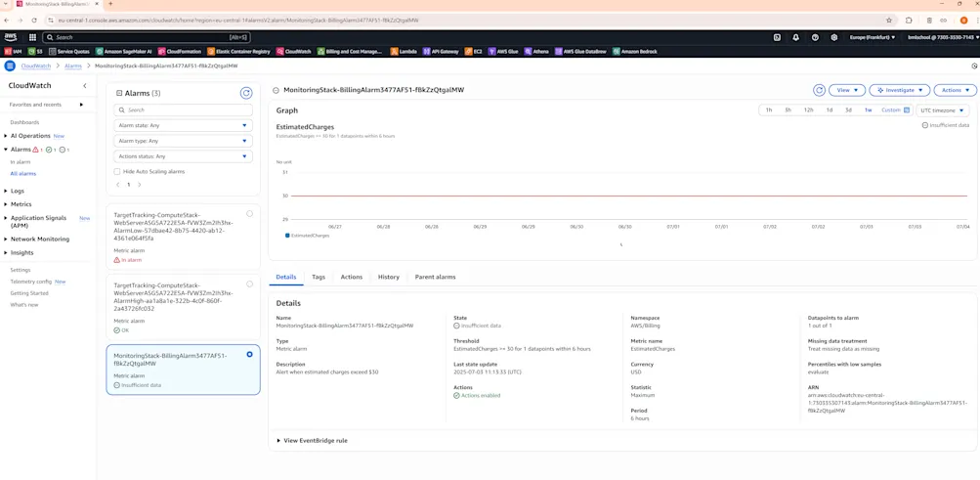Open the Europe (Frankfurt) region selector

[x=873, y=37]
